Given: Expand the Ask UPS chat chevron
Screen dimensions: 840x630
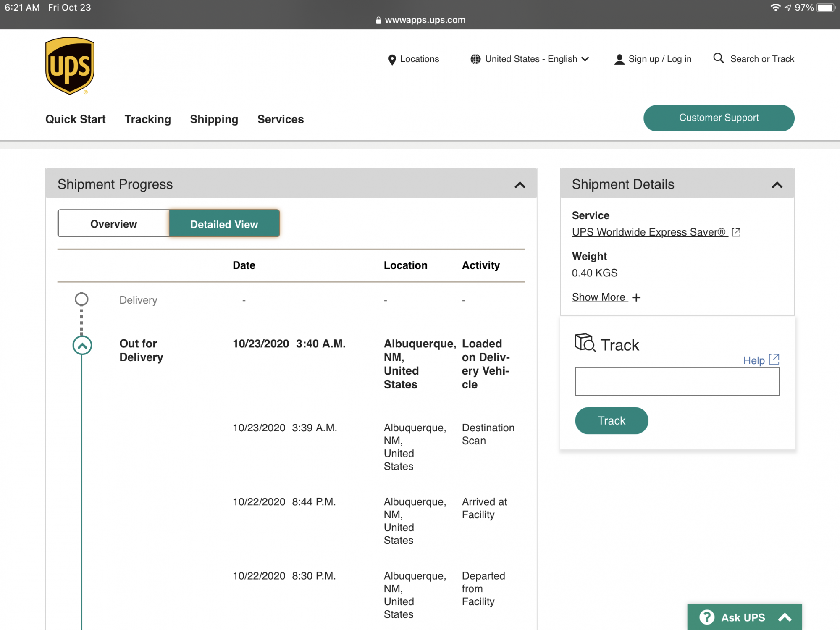Looking at the screenshot, I should coord(785,617).
